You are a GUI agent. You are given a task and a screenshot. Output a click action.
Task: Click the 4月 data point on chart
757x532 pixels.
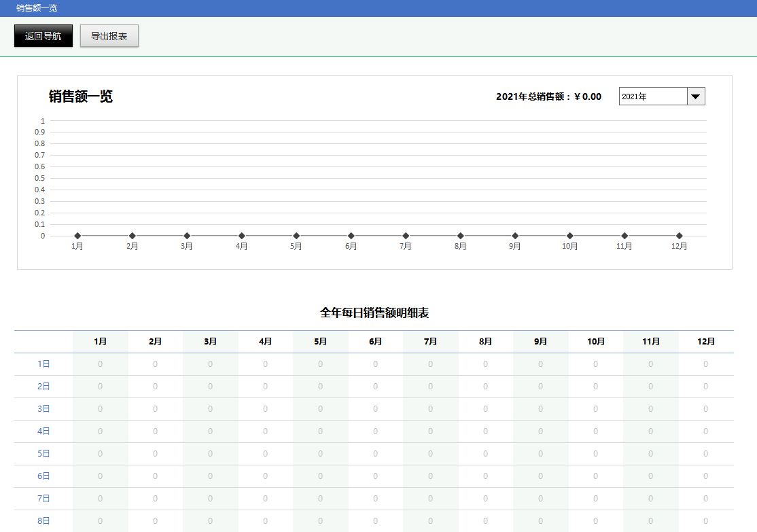(x=241, y=236)
